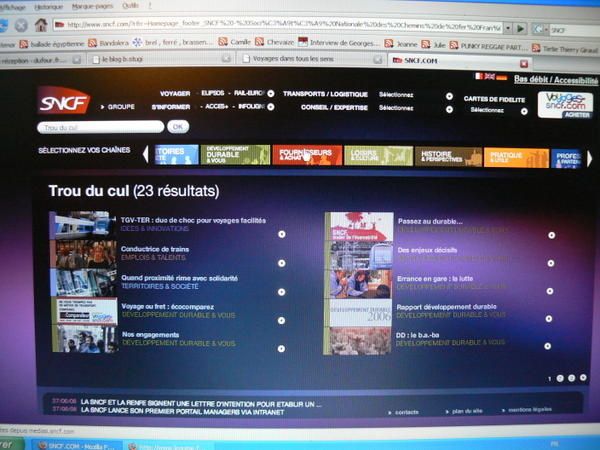This screenshot has height=450, width=600.
Task: Click round button for 'DD : le b.a.-ba'
Action: pyautogui.click(x=548, y=346)
